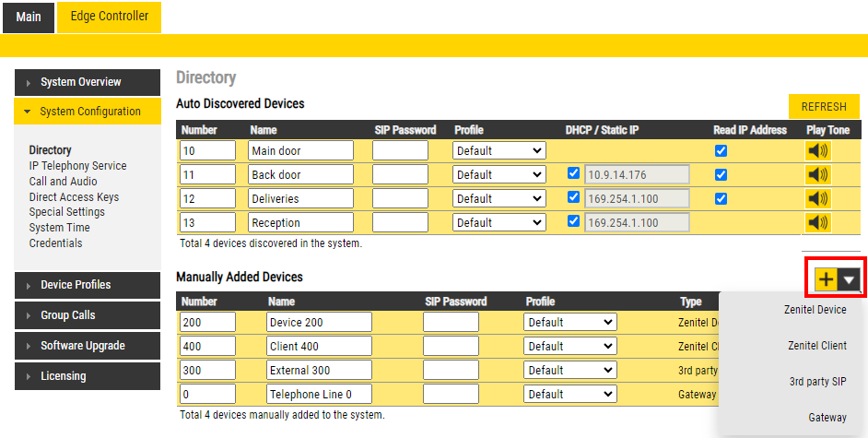Open Profile dropdown for Device 200

(x=569, y=322)
